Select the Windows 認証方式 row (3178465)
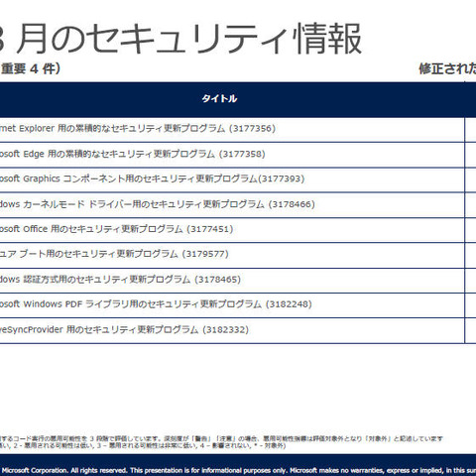This screenshot has width=476, height=476. 232,281
